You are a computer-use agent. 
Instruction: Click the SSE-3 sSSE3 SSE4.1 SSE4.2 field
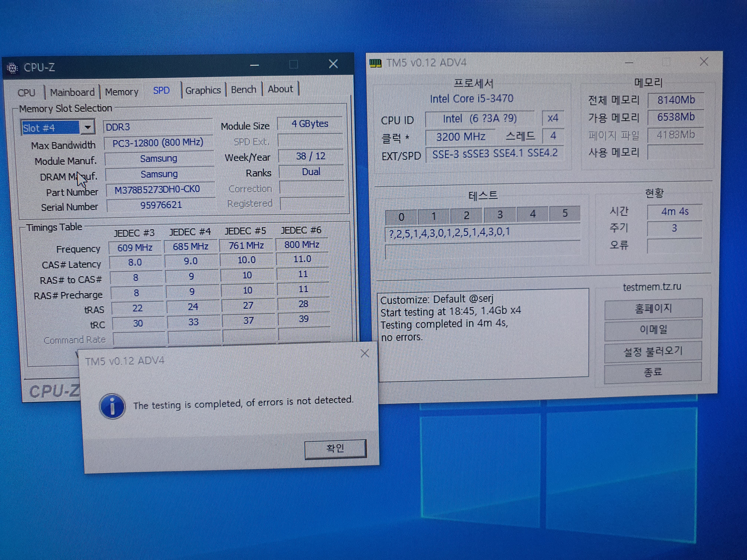pyautogui.click(x=495, y=154)
